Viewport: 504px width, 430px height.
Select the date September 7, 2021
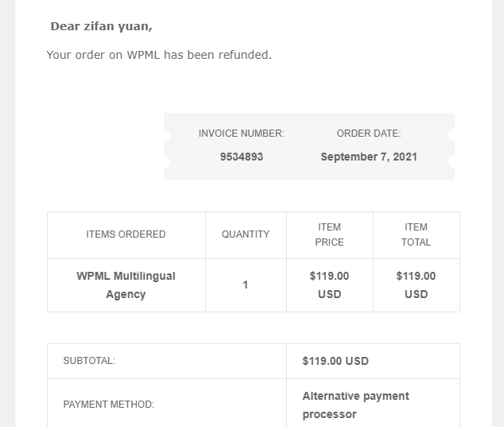(369, 157)
